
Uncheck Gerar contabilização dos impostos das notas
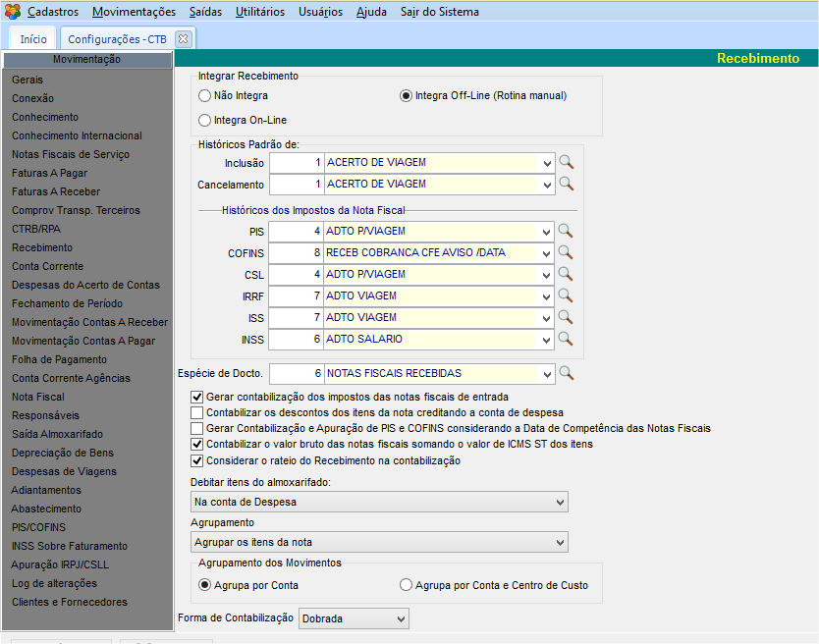coord(197,397)
